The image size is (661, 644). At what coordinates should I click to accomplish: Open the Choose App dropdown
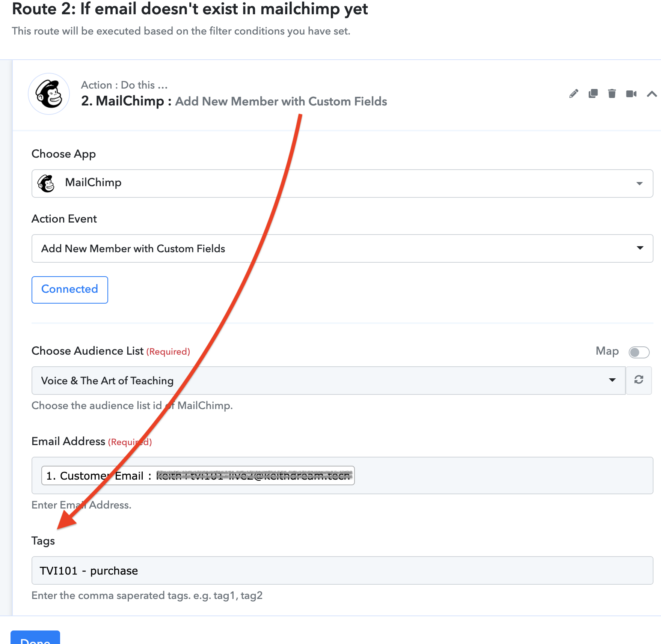pos(342,183)
